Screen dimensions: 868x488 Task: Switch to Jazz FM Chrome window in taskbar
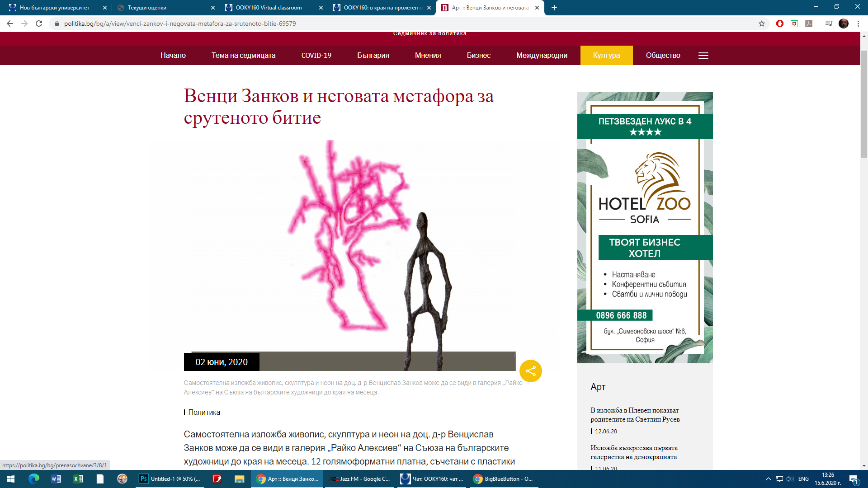click(360, 479)
